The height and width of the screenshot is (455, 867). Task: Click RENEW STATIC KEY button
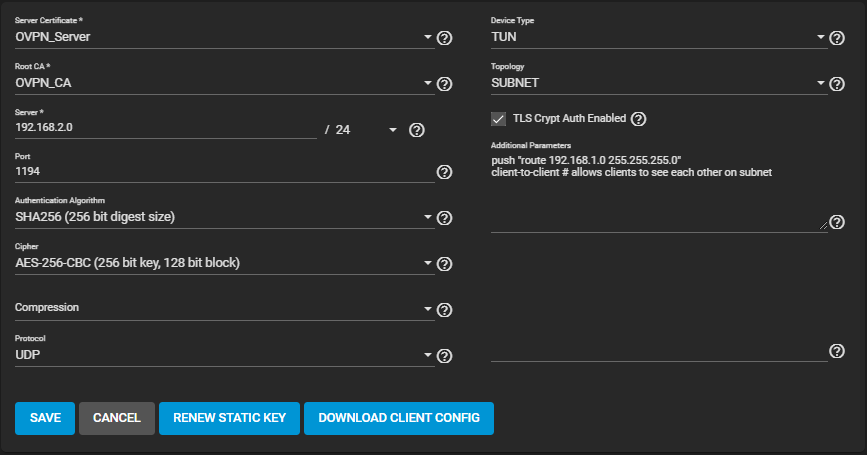[229, 418]
